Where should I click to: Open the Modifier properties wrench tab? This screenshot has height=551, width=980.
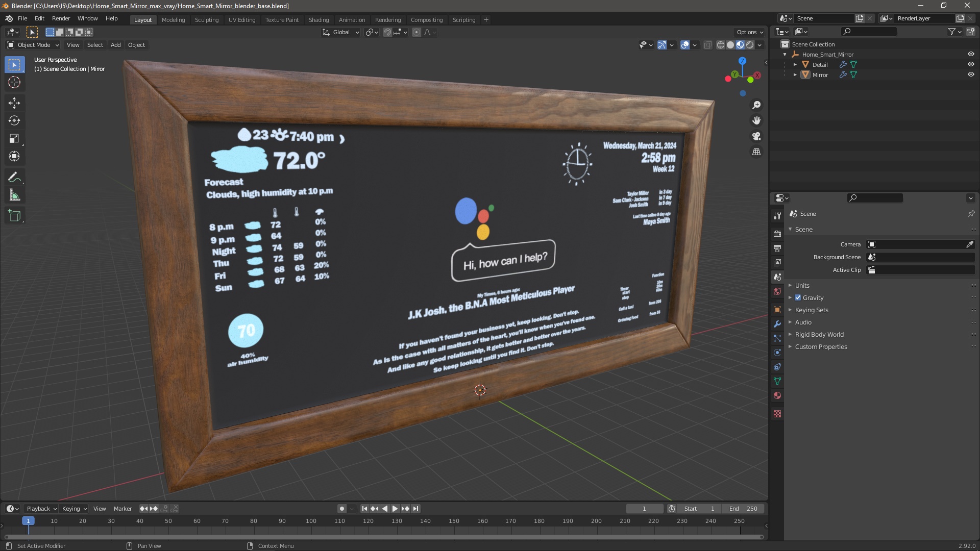777,324
